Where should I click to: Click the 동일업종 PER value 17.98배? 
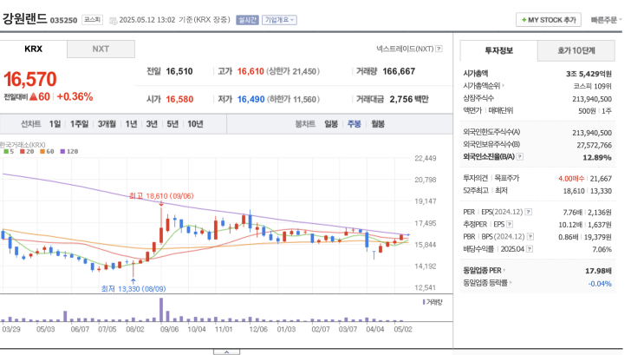pyautogui.click(x=598, y=271)
